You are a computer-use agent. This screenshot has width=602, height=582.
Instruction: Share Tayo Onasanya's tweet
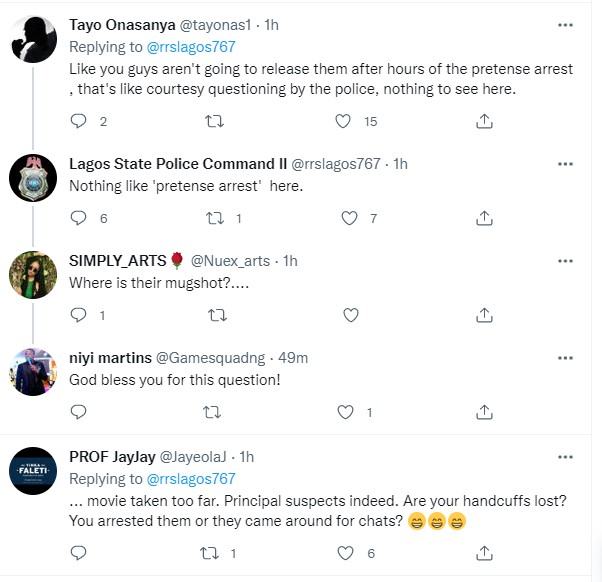(x=484, y=122)
